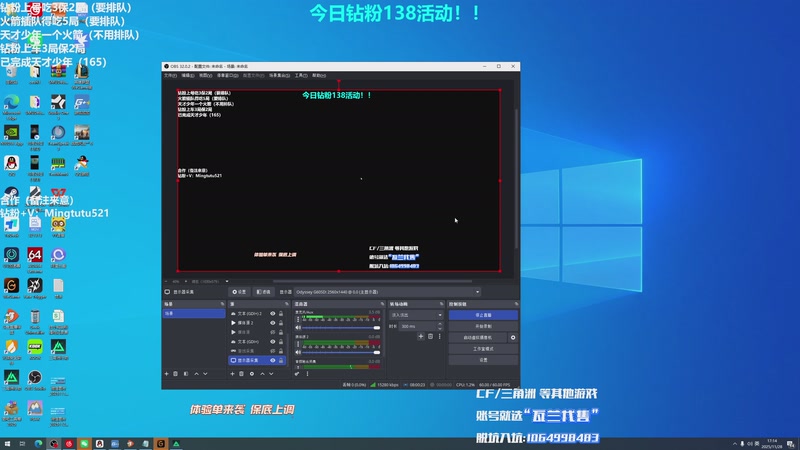Open advanced audio properties in mixer footer
The height and width of the screenshot is (450, 800).
pos(297,374)
